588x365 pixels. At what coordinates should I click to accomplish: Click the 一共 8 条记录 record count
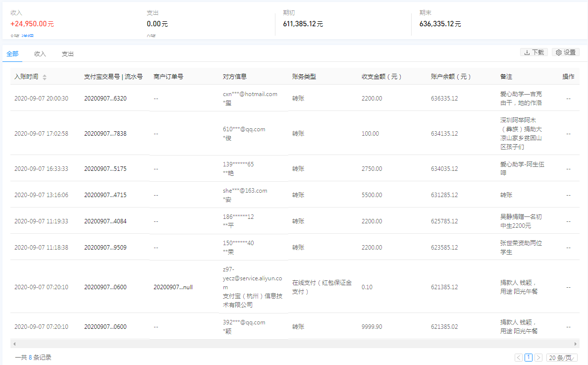click(x=33, y=358)
